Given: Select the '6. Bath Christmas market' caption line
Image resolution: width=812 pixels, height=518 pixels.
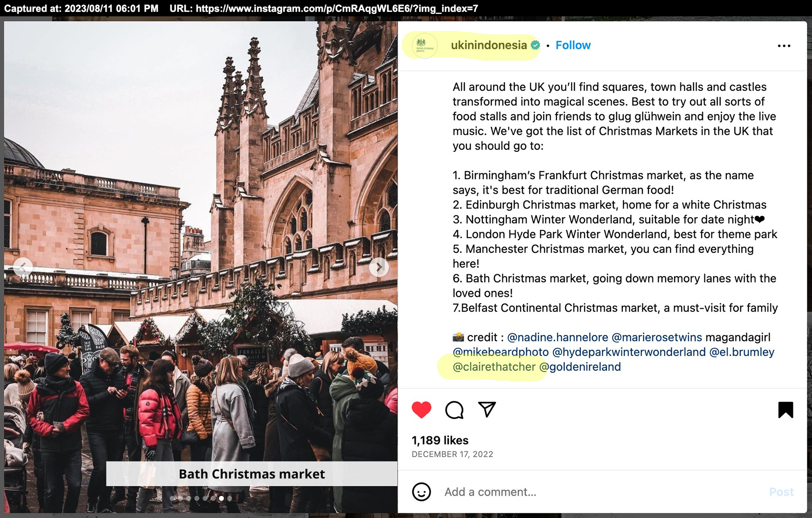Looking at the screenshot, I should click(x=614, y=286).
